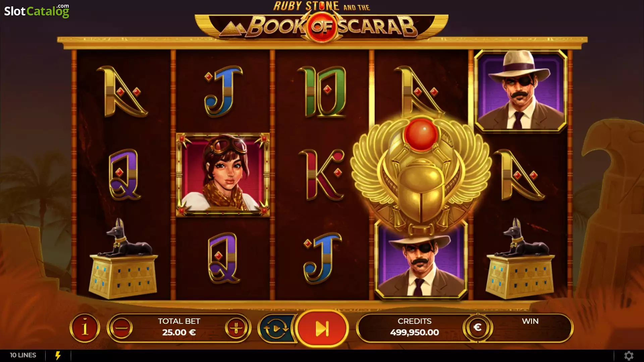Viewport: 644px width, 362px height.
Task: Click the 10 LINES label
Action: tap(23, 355)
